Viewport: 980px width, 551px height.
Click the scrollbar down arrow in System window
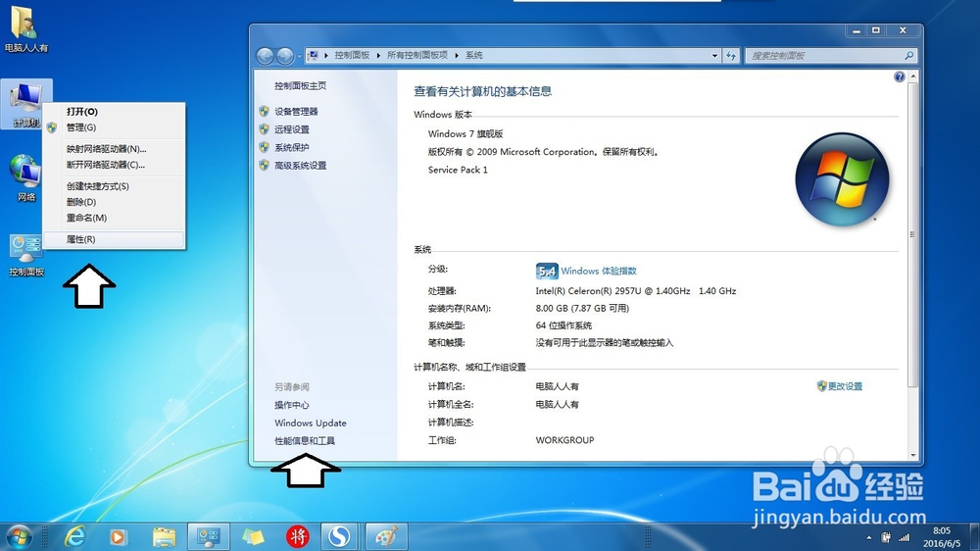(913, 455)
